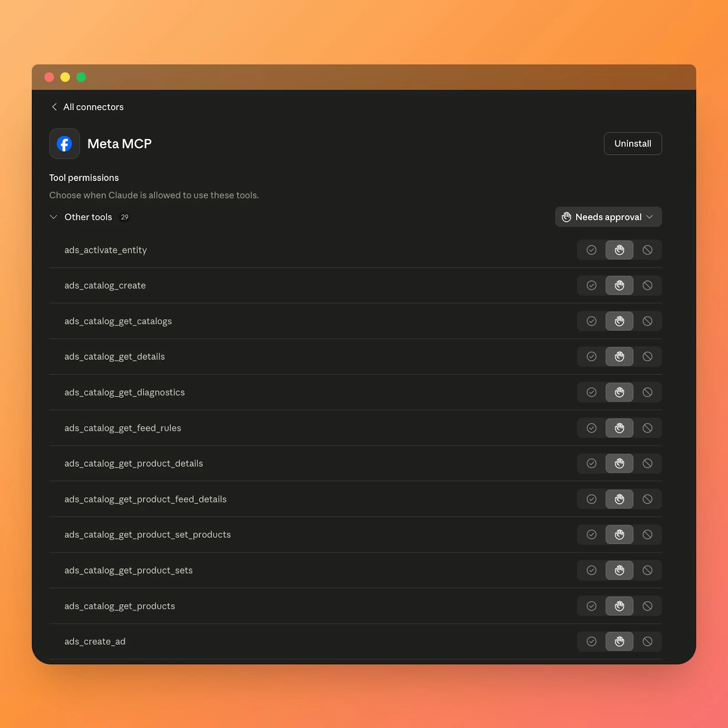
Task: Block ads_catalog_get_feed_rules tool
Action: [x=647, y=428]
